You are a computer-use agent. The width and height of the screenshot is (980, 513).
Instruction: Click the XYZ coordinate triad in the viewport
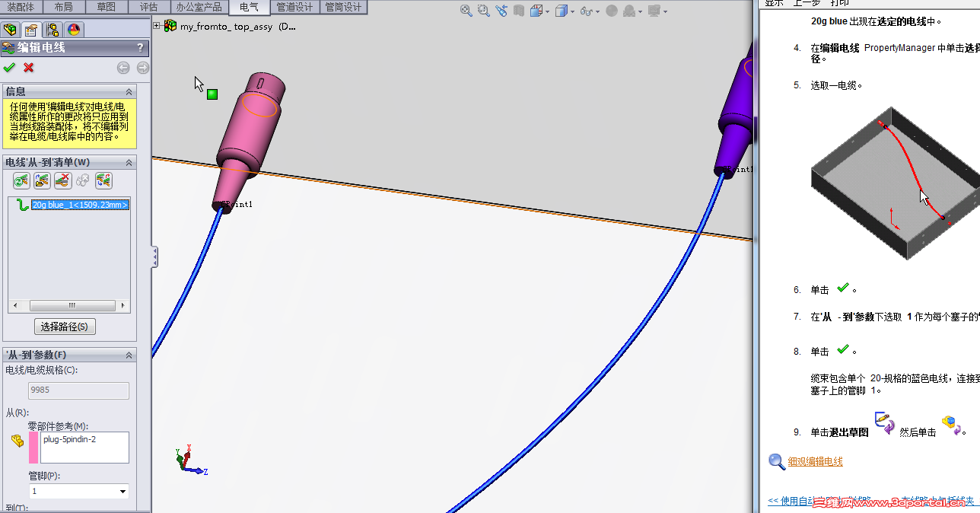click(x=190, y=460)
